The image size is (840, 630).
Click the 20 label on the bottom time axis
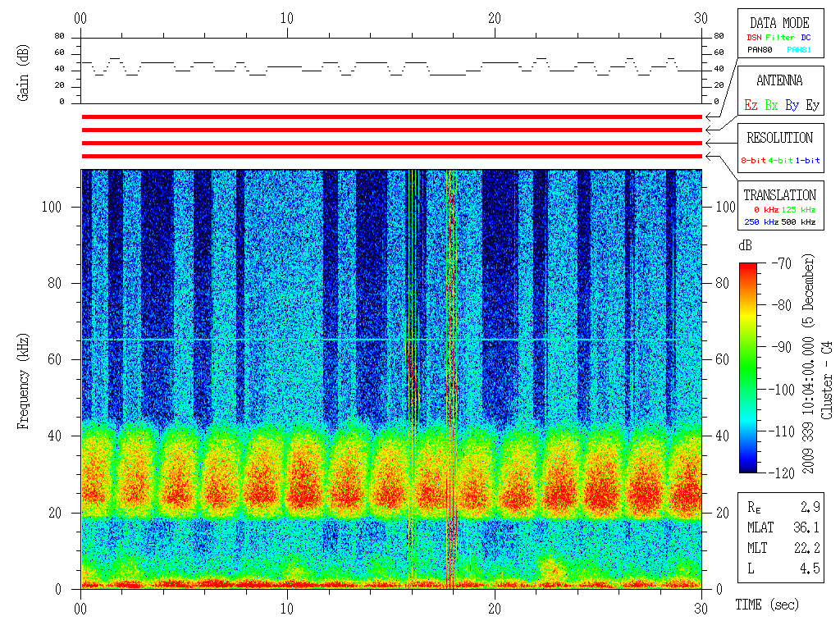tap(495, 609)
